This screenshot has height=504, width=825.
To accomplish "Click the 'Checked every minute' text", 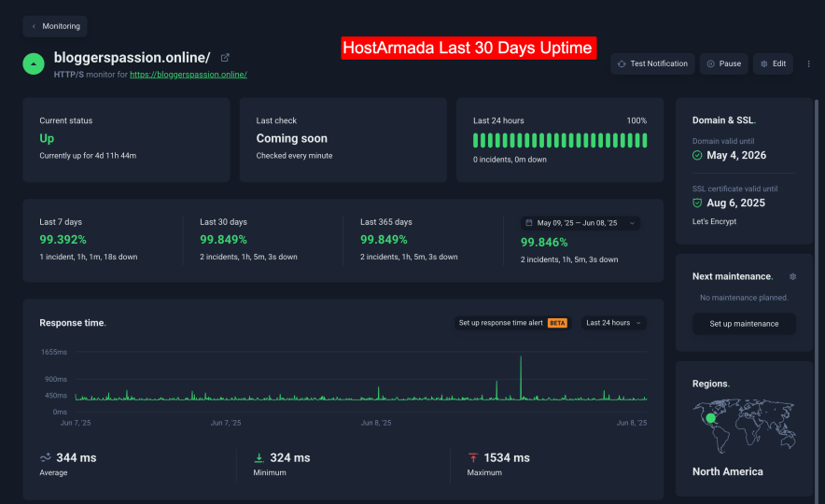I will pyautogui.click(x=294, y=156).
